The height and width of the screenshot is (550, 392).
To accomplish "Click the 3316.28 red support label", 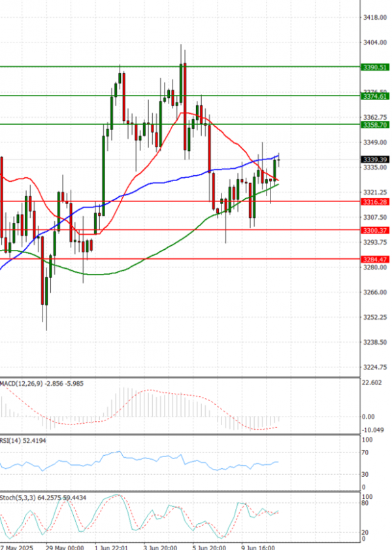I will [x=375, y=202].
